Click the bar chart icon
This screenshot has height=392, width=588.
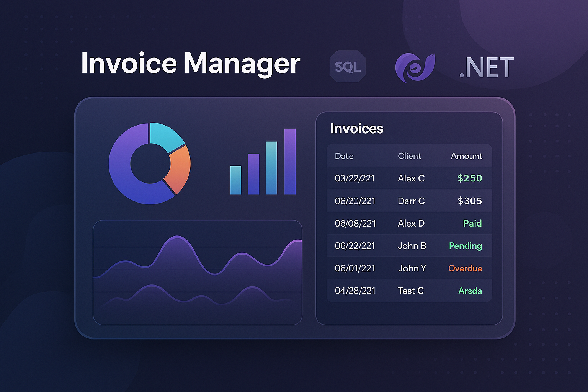pyautogui.click(x=262, y=168)
